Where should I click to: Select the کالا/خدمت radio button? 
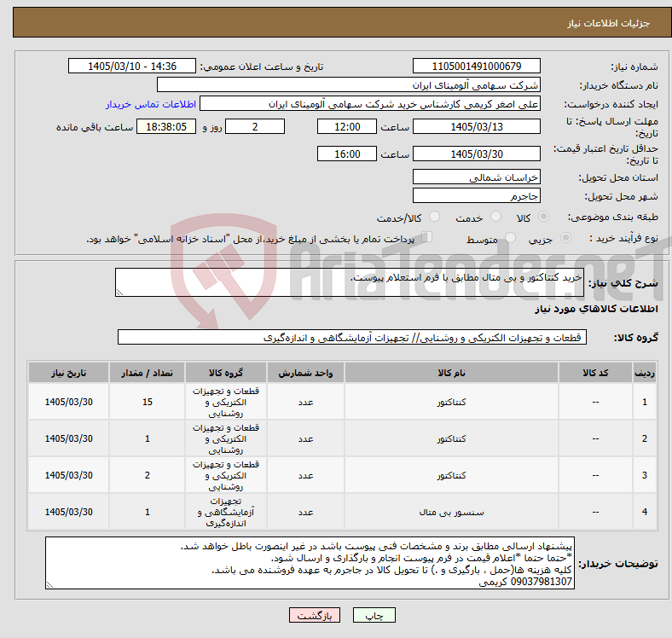tap(435, 217)
